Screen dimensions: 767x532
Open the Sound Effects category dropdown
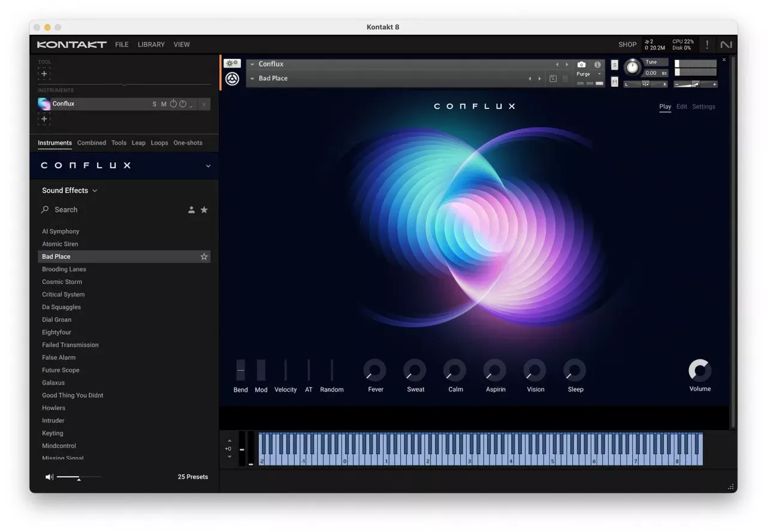point(70,191)
